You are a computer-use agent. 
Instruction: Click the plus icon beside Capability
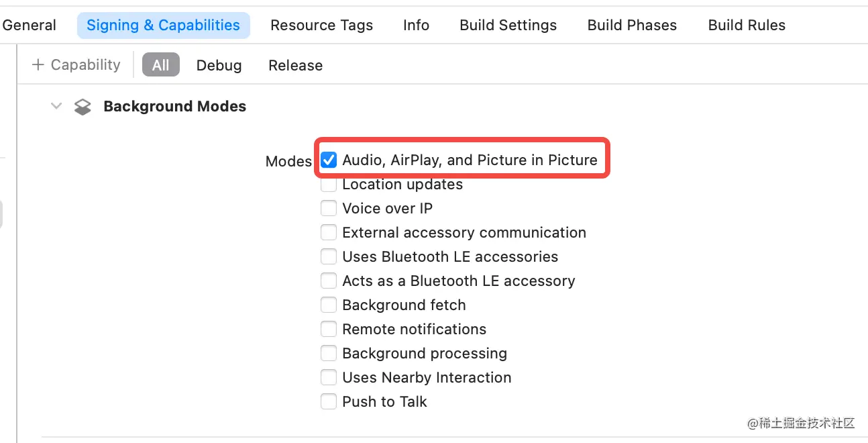(38, 65)
